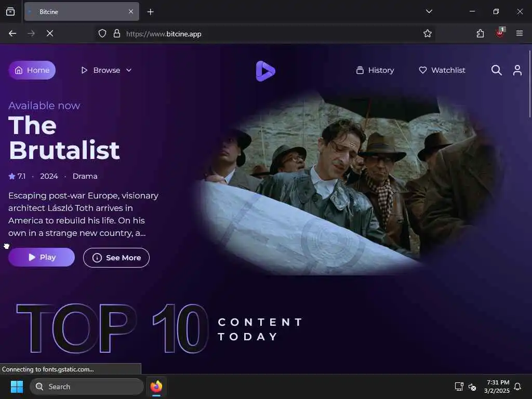Open the user account profile icon
Image resolution: width=532 pixels, height=399 pixels.
coord(517,70)
